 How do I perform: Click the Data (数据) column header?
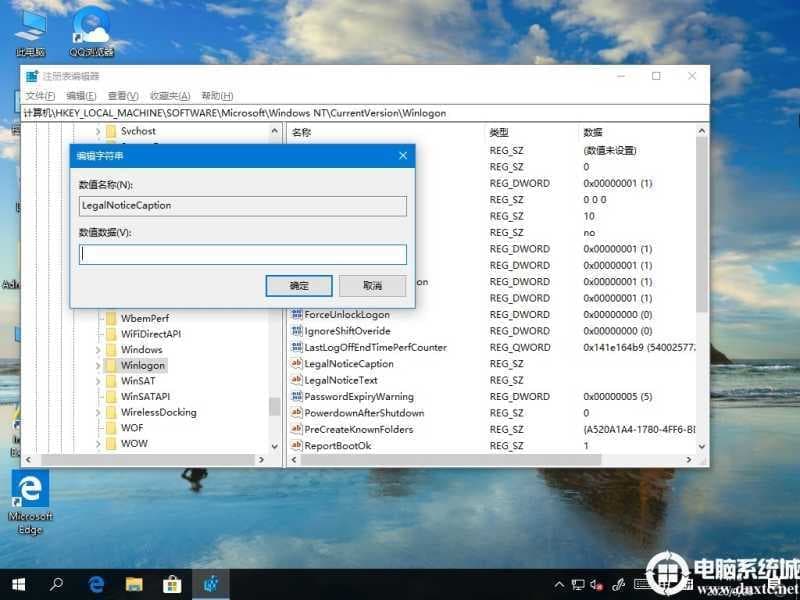tap(593, 133)
